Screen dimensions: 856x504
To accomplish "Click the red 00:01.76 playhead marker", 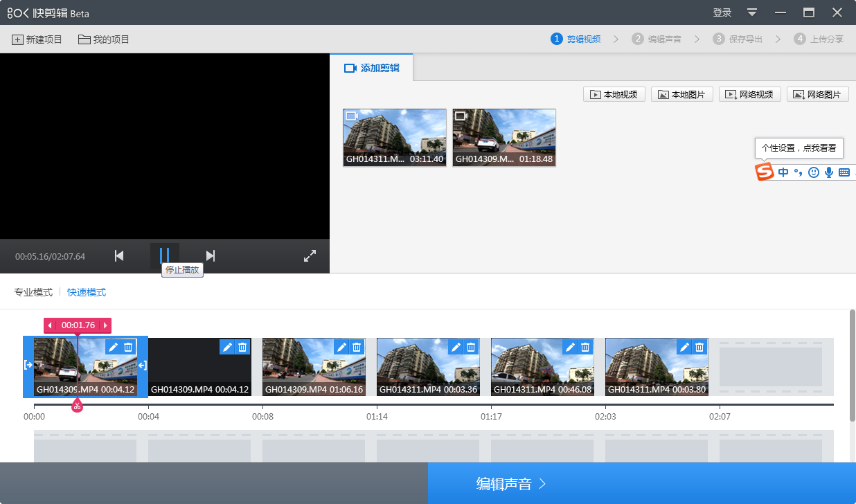I will [x=78, y=325].
